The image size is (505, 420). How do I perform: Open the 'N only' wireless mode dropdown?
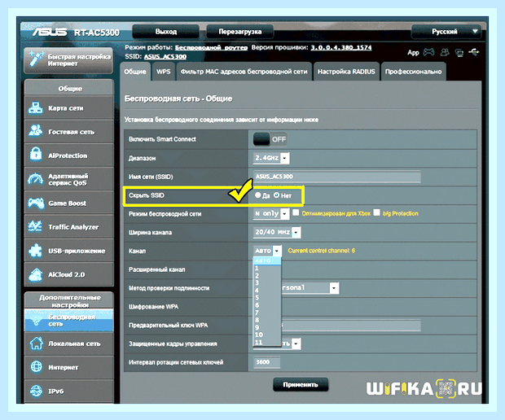click(x=271, y=213)
